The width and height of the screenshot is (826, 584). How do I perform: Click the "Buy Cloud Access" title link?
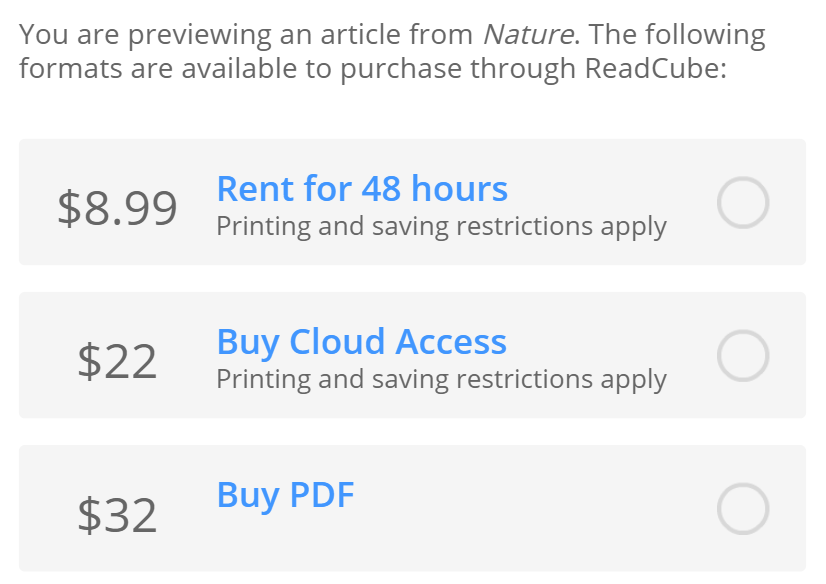tap(361, 342)
